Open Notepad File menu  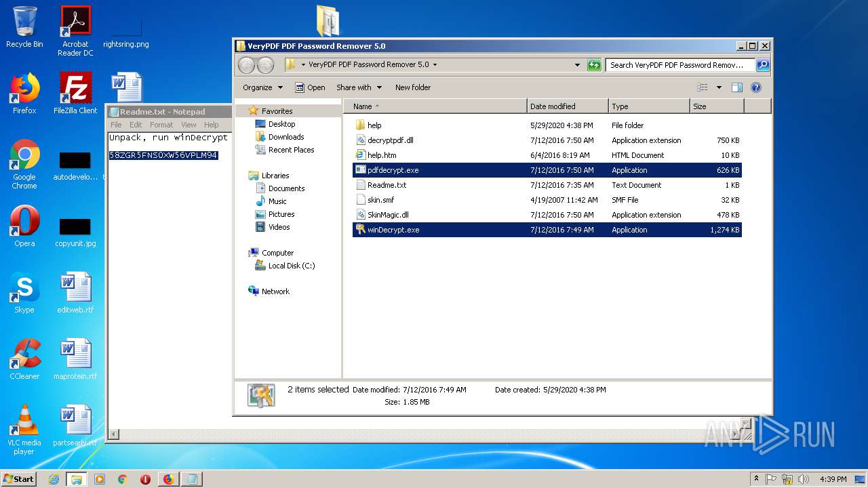(x=116, y=125)
